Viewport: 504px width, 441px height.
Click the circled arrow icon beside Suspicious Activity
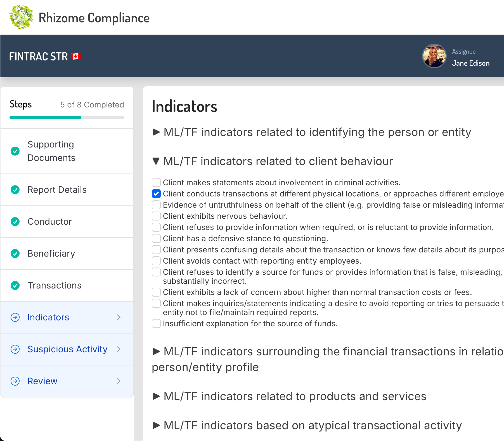(x=15, y=349)
